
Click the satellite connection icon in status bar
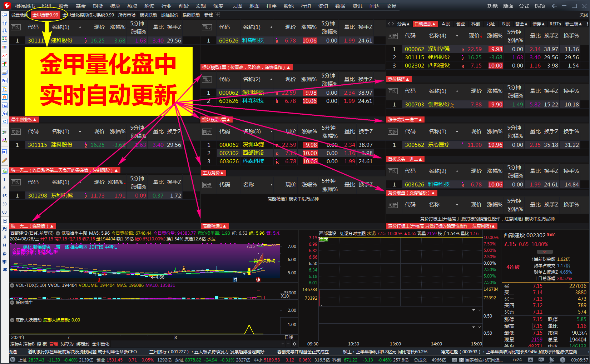point(552,360)
